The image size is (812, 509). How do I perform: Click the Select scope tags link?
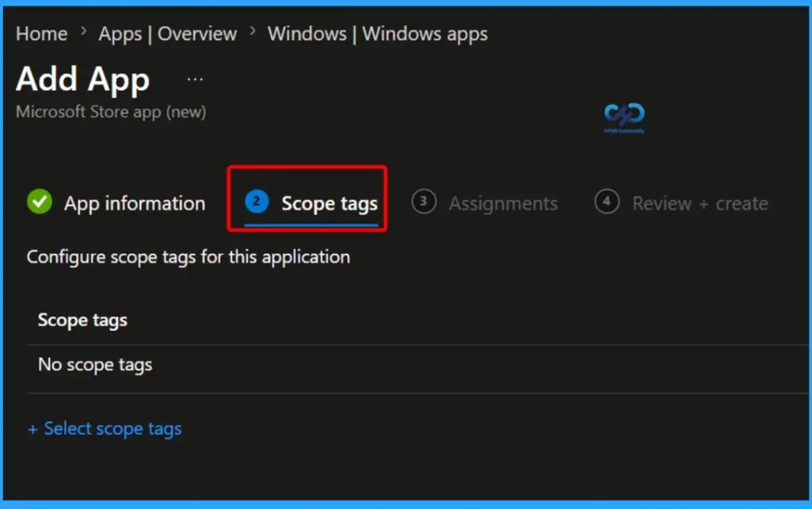(105, 429)
